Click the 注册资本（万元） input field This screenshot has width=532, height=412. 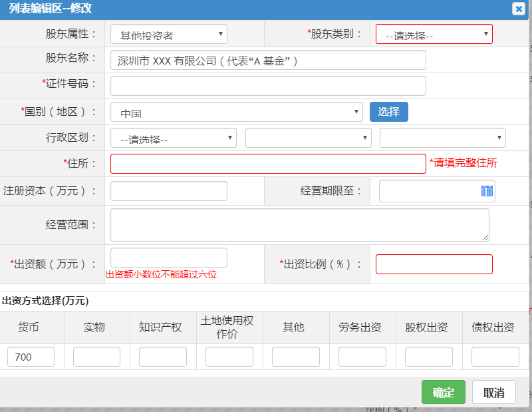(169, 191)
